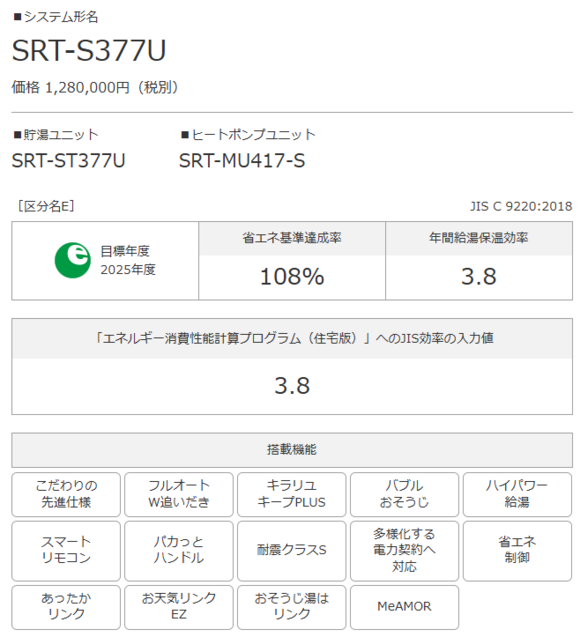Select the スマートリモコン feature button

(x=66, y=551)
